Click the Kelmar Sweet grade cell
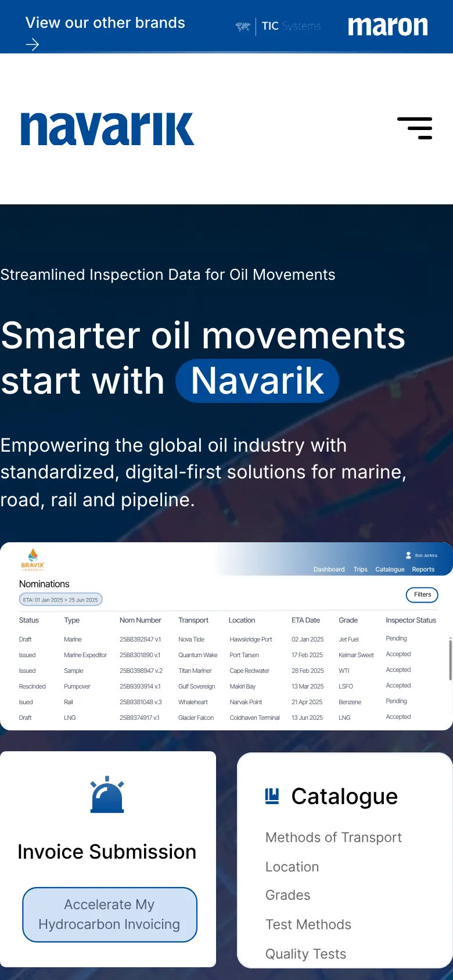Screen dimensions: 453x980 [356, 655]
